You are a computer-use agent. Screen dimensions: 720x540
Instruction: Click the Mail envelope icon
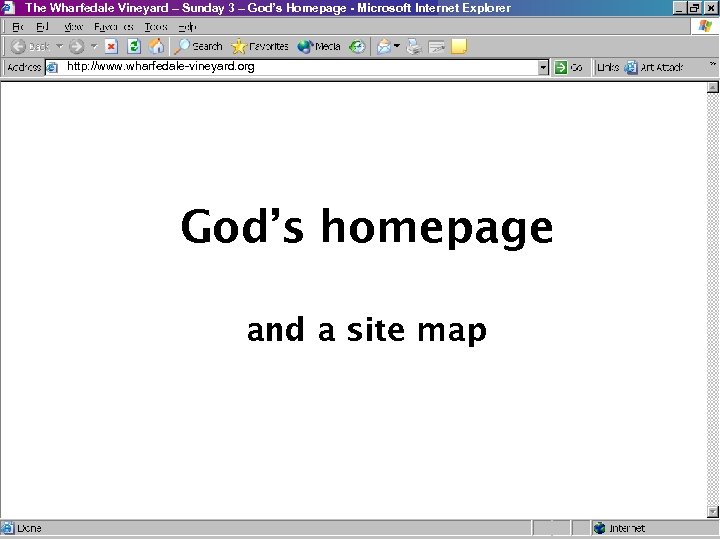(384, 46)
